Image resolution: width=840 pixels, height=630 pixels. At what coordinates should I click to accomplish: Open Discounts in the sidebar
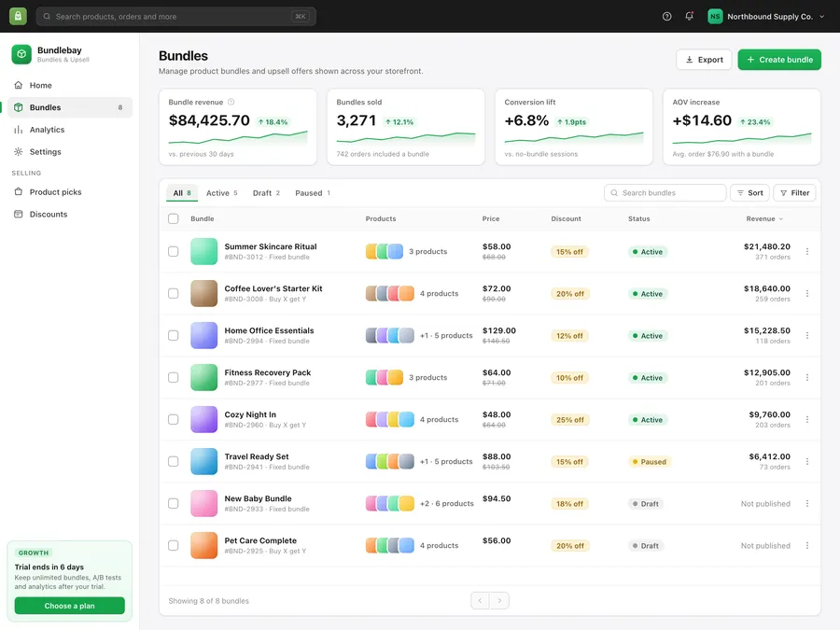pyautogui.click(x=70, y=215)
